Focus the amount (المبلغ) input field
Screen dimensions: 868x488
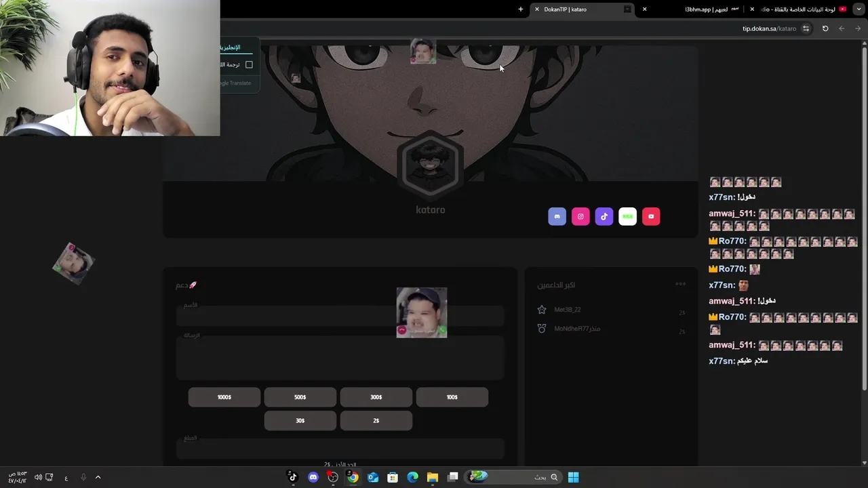point(340,448)
